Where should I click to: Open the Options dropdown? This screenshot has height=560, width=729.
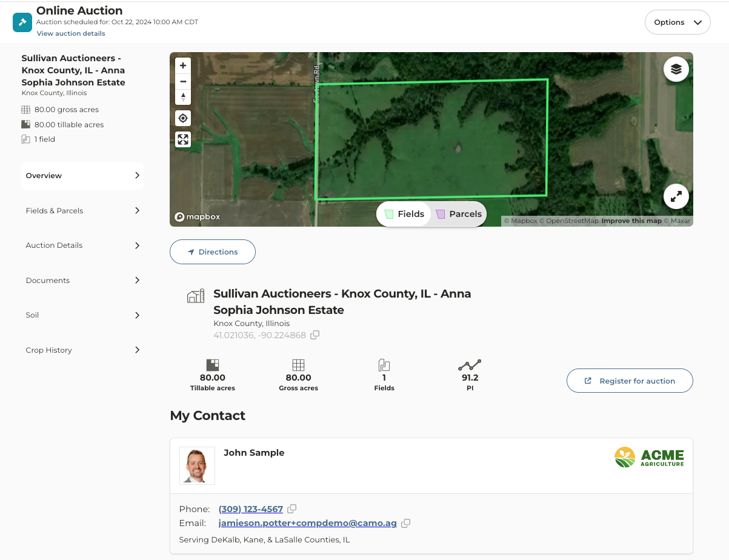tap(677, 22)
